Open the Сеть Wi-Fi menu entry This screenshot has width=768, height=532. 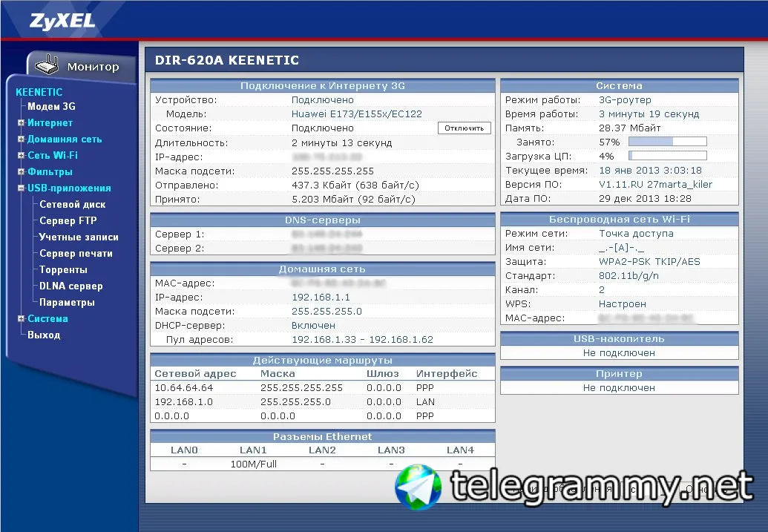53,155
